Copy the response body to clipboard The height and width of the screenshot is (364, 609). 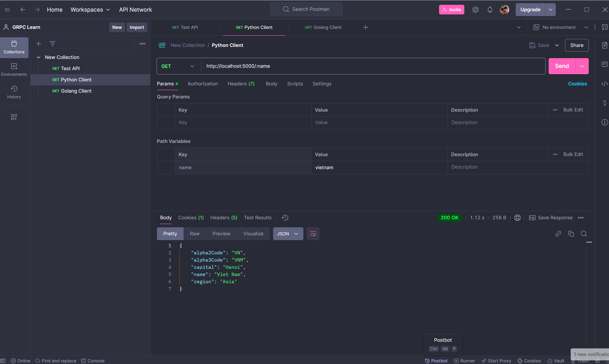click(x=571, y=234)
